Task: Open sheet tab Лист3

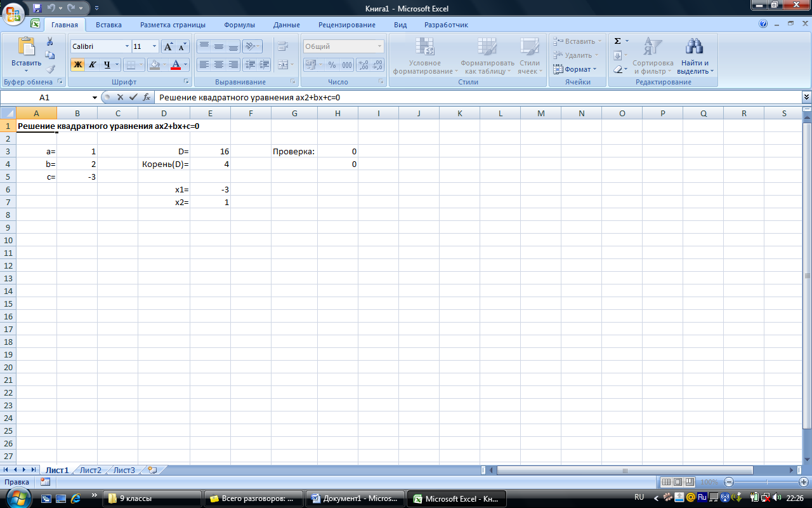Action: tap(124, 470)
